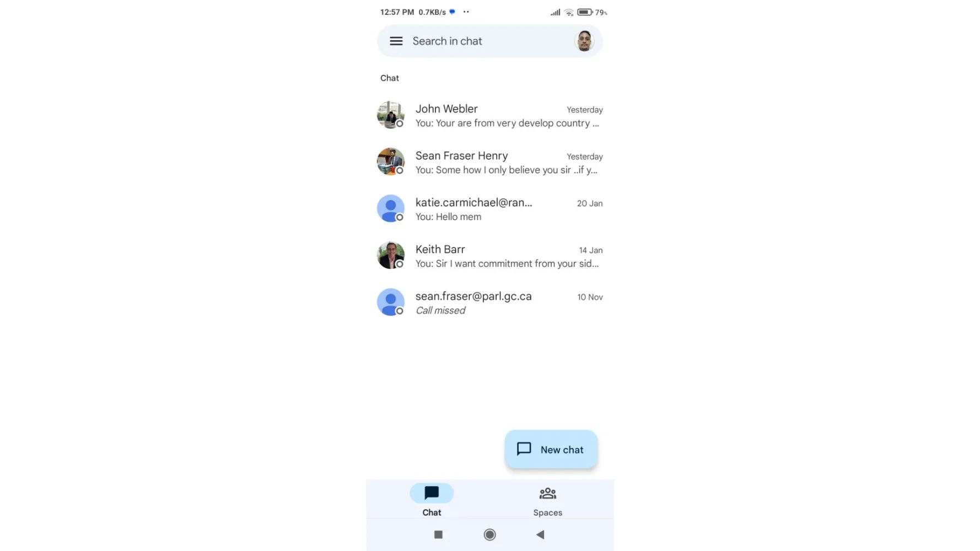Tap the account profile picture
The width and height of the screenshot is (980, 551).
pos(584,41)
